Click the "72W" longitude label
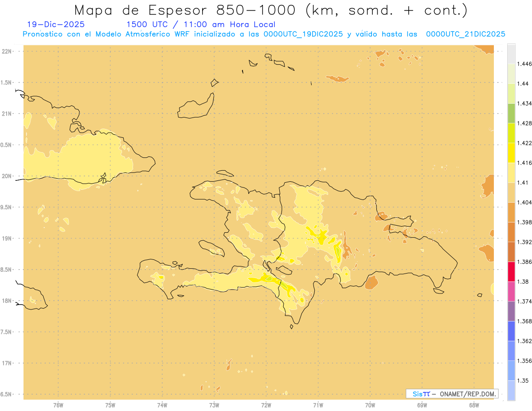Image resolution: width=532 pixels, height=411 pixels. 266,405
